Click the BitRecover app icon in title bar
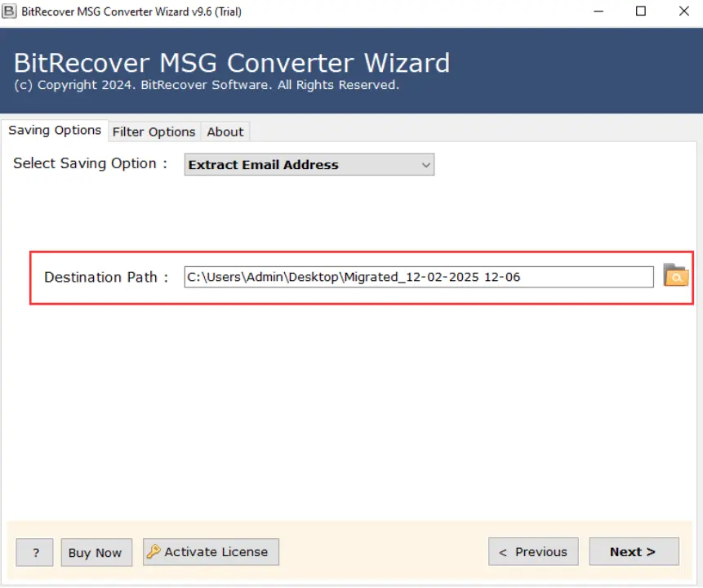The image size is (703, 588). point(9,11)
